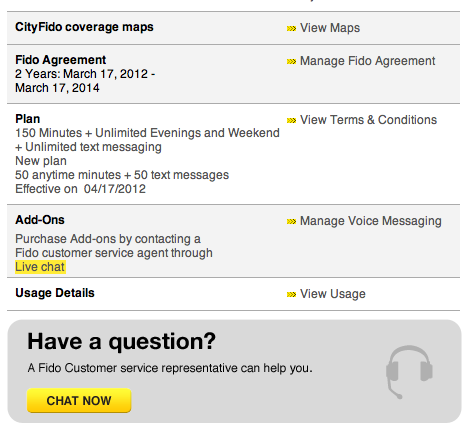The height and width of the screenshot is (431, 466).
Task: Click the yellow arrows icon beside View Maps
Action: 291,28
